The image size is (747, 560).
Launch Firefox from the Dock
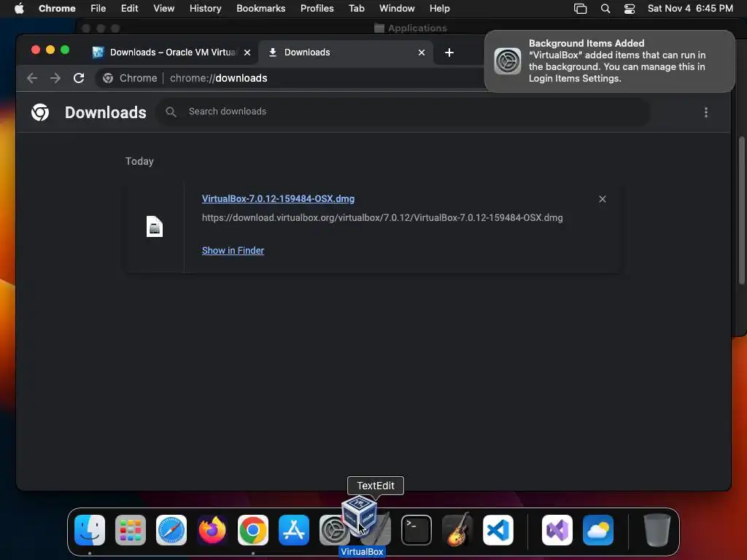tap(212, 530)
